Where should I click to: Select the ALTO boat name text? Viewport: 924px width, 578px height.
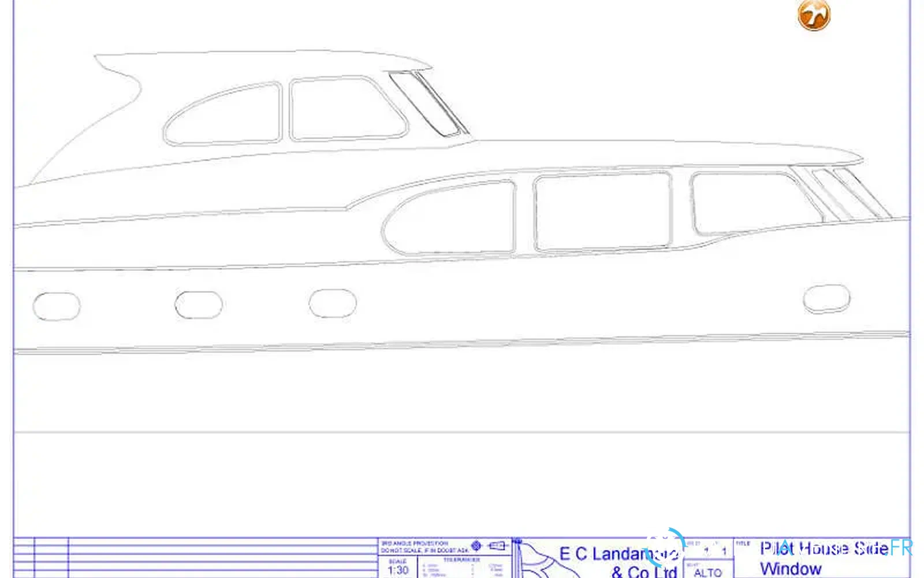pyautogui.click(x=708, y=573)
